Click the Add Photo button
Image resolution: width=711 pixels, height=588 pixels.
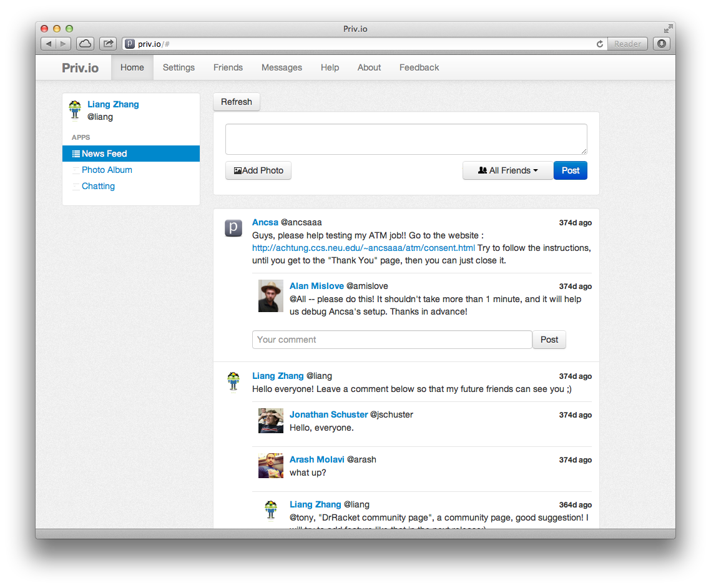pyautogui.click(x=258, y=170)
